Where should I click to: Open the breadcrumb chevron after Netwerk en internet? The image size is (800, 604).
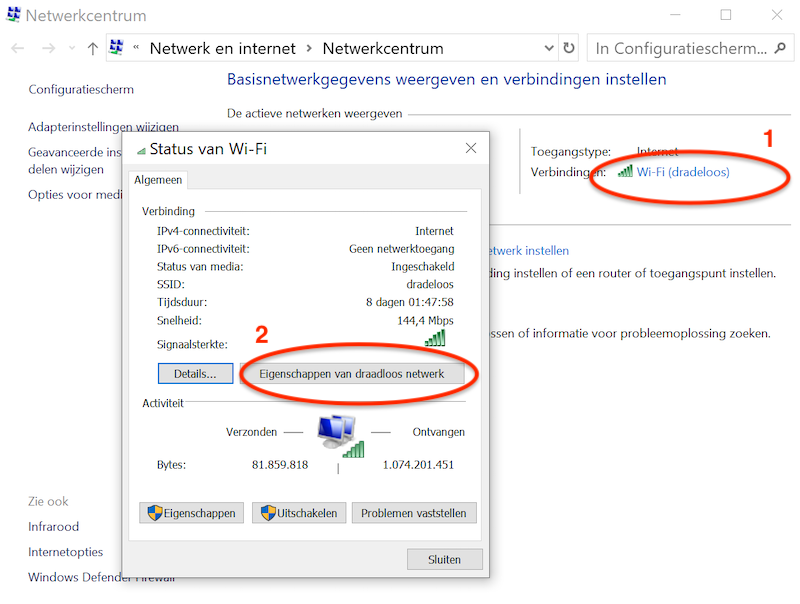click(x=309, y=48)
